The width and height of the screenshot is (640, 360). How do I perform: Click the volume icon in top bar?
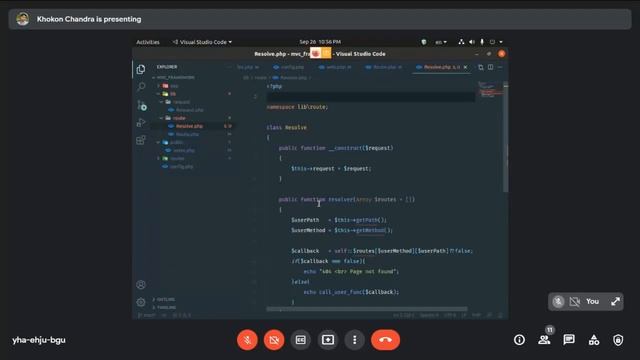(x=472, y=42)
